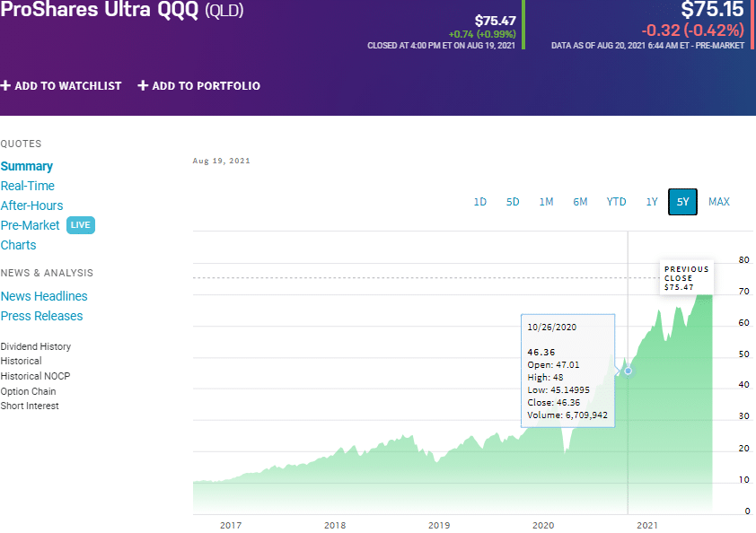Click the NEWS & ANALYSIS section heading
This screenshot has height=533, width=756.
(47, 273)
